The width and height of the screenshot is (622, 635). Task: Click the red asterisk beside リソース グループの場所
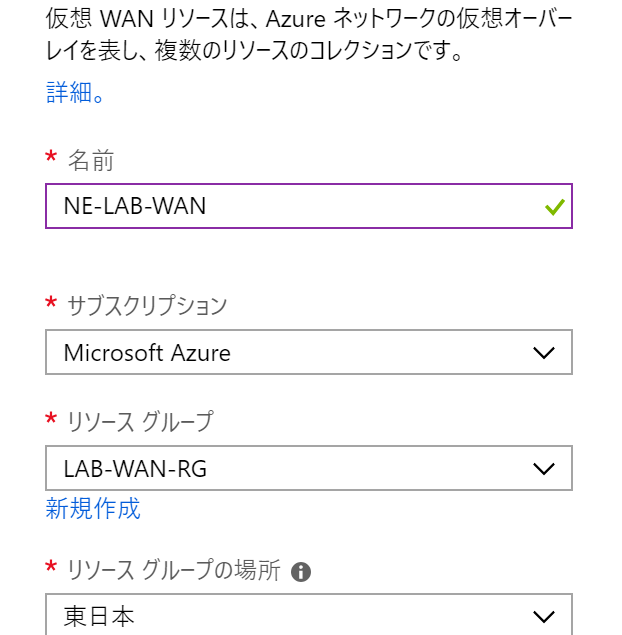click(51, 569)
